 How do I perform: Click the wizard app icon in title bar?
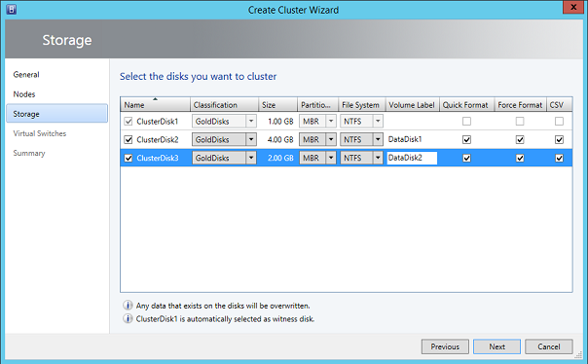coord(12,10)
